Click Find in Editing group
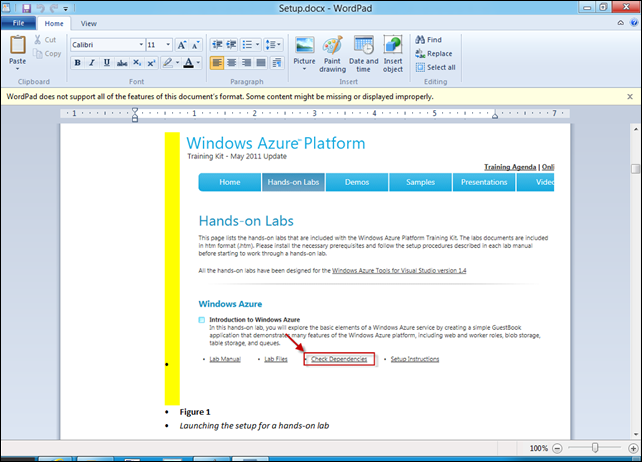 [x=429, y=40]
